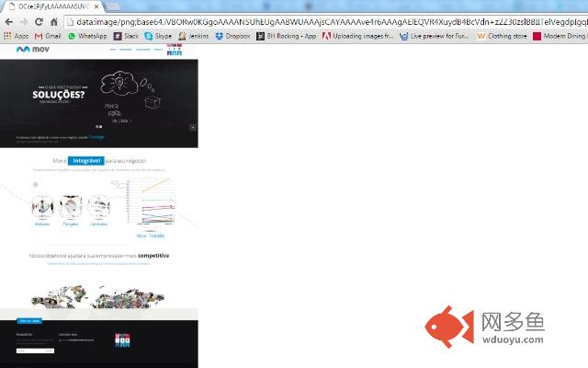Image resolution: width=588 pixels, height=368 pixels.
Task: Click the new tab button
Action: click(114, 6)
